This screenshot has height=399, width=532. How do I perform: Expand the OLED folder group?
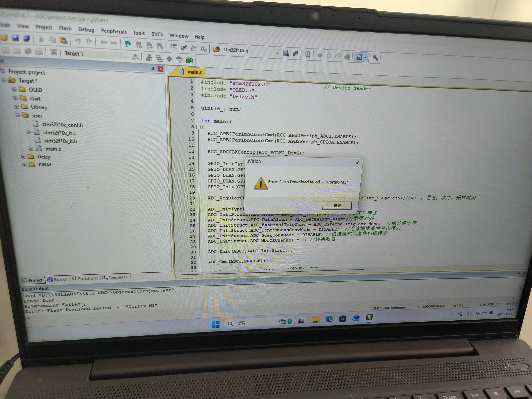(x=14, y=89)
